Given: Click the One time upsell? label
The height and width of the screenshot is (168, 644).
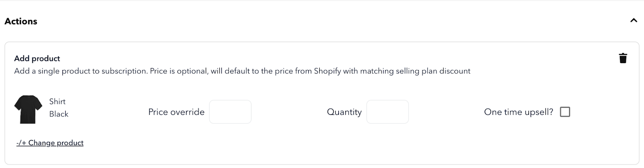Looking at the screenshot, I should tap(519, 112).
